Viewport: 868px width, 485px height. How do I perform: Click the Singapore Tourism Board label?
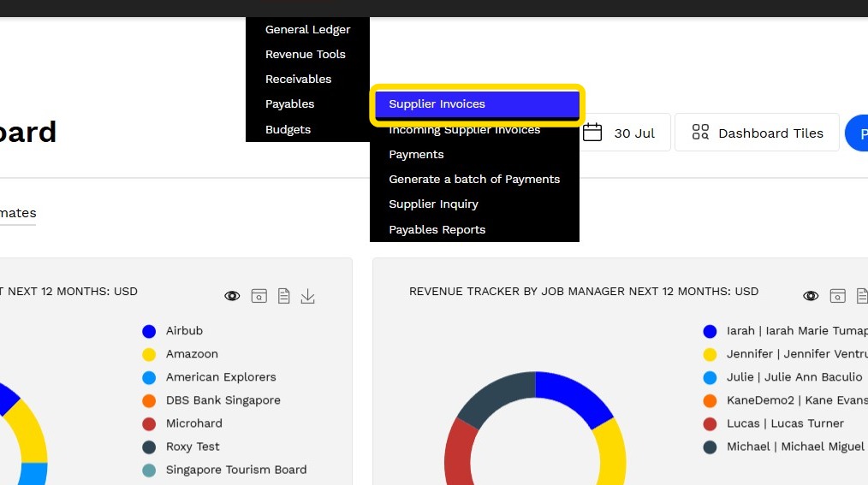236,470
